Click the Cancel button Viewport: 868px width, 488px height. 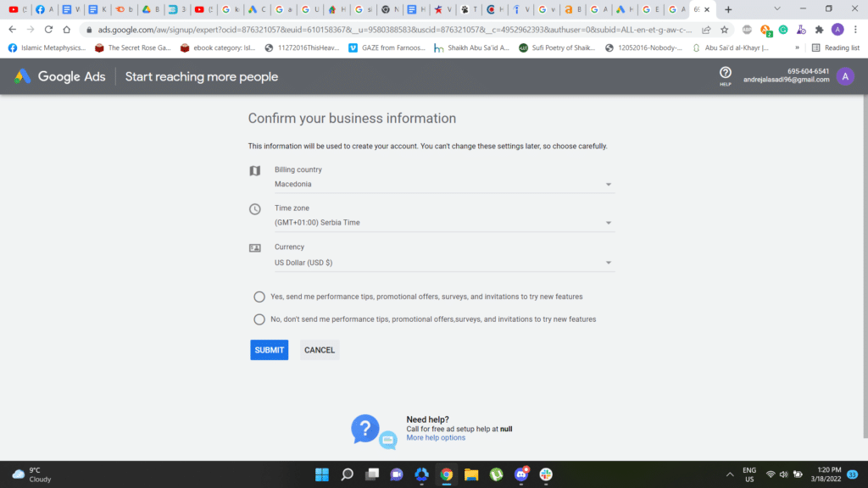pyautogui.click(x=320, y=350)
